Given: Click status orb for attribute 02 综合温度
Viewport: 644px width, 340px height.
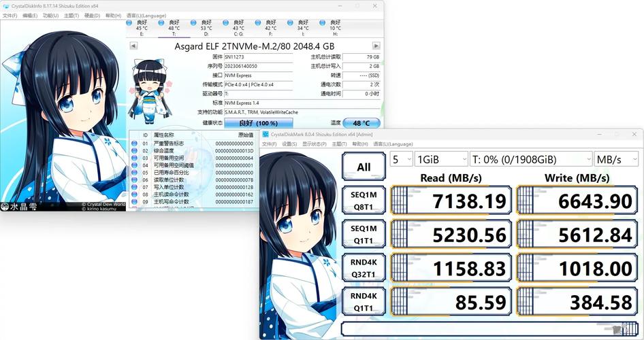Looking at the screenshot, I should (x=134, y=151).
